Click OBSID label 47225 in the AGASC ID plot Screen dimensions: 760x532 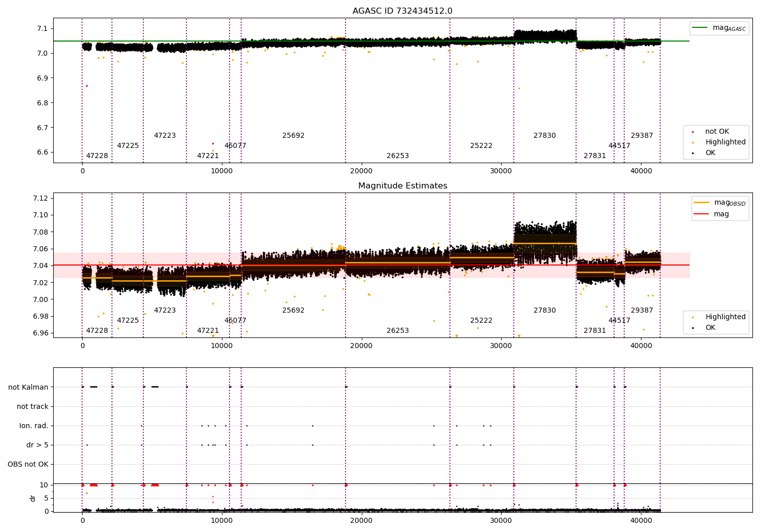coord(128,146)
